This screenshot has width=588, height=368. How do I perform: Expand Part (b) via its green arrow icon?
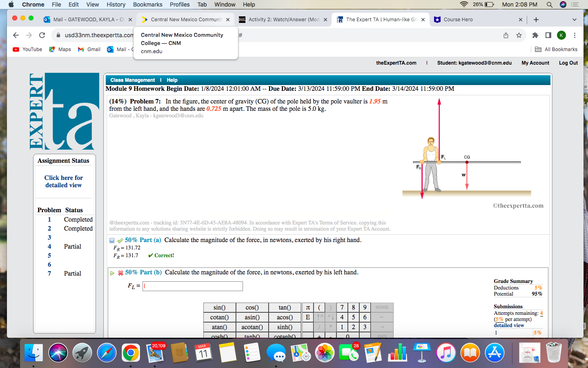(x=111, y=273)
